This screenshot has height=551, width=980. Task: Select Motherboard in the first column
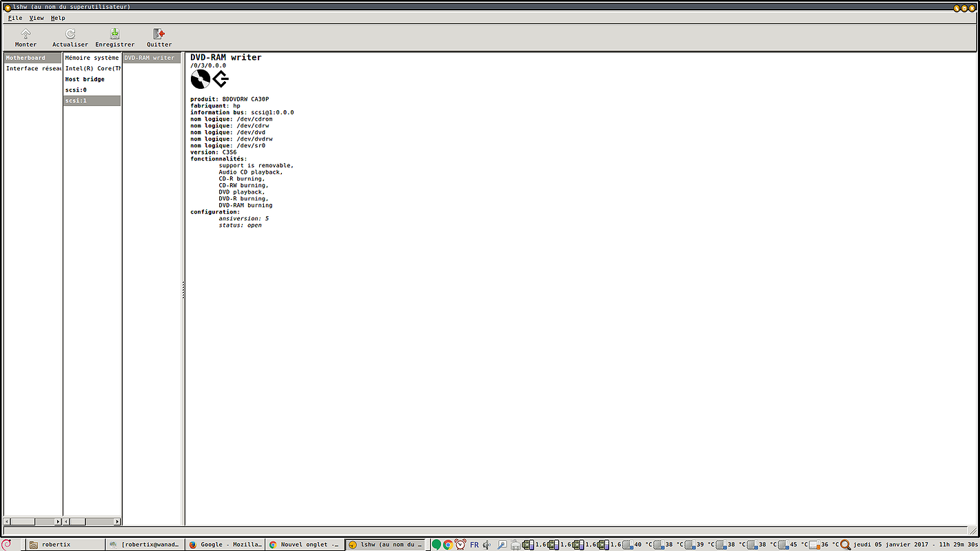[x=32, y=58]
